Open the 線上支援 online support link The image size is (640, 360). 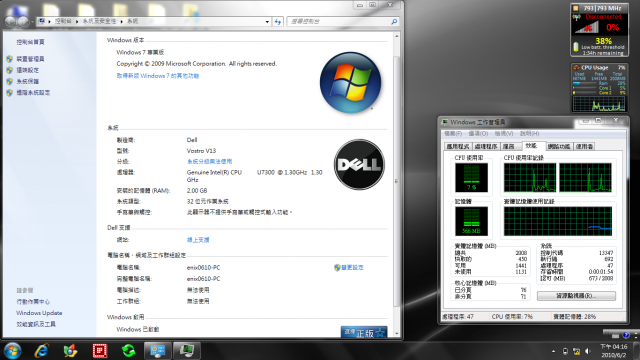tap(198, 240)
